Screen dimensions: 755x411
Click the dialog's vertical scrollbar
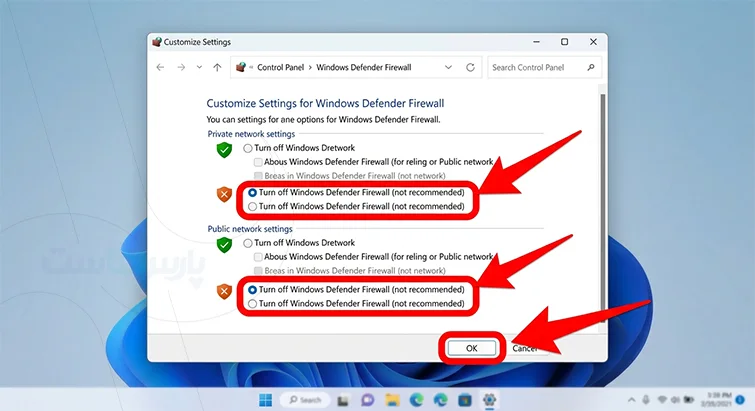(603, 207)
